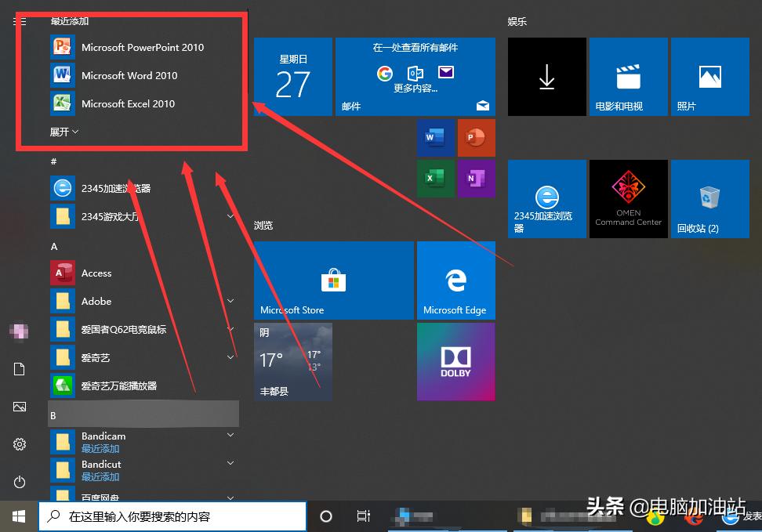The image size is (762, 532).
Task: Open the Microsoft Store tile
Action: click(x=333, y=280)
